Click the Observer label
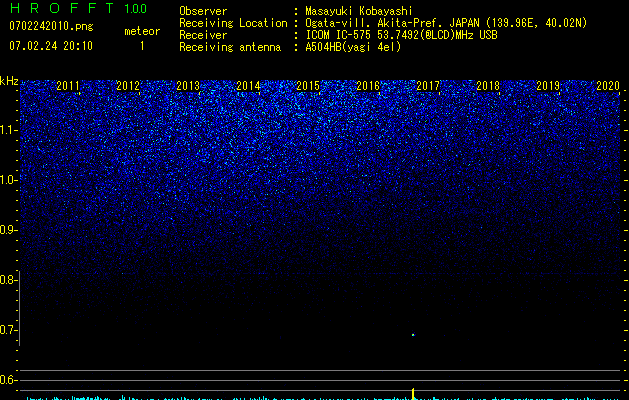Screen dimensions: 629x400 point(203,11)
